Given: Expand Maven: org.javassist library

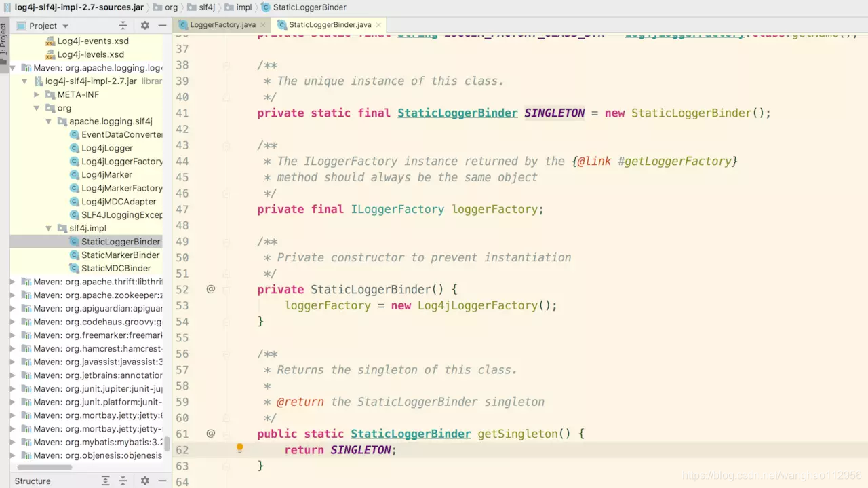Looking at the screenshot, I should pyautogui.click(x=14, y=362).
